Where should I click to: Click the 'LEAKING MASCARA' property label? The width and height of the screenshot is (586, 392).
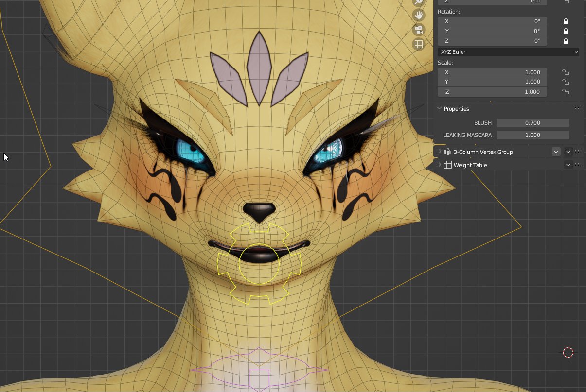[x=467, y=135]
